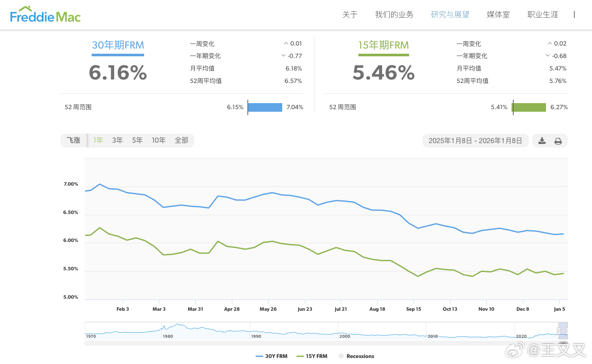
Task: Click the download chart data icon
Action: point(542,140)
